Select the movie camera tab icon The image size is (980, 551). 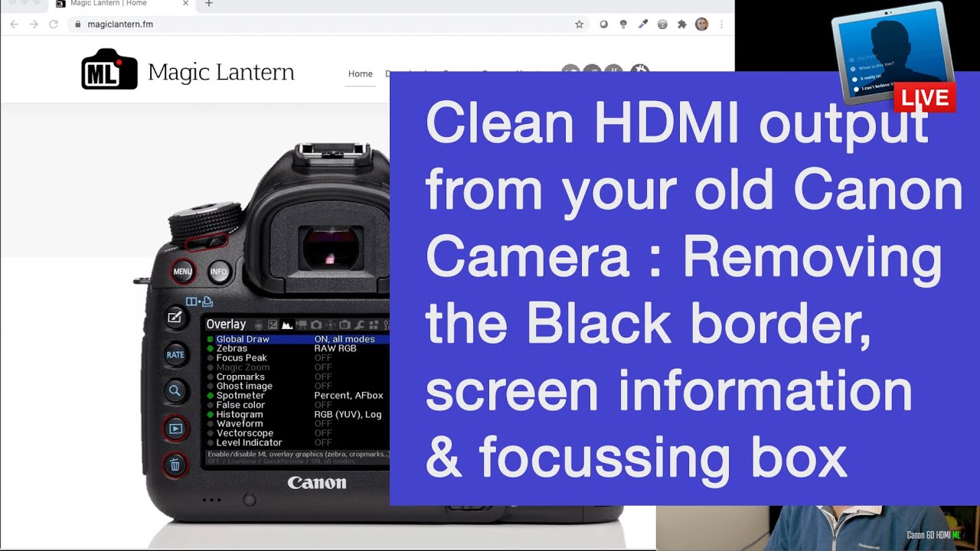[x=303, y=325]
